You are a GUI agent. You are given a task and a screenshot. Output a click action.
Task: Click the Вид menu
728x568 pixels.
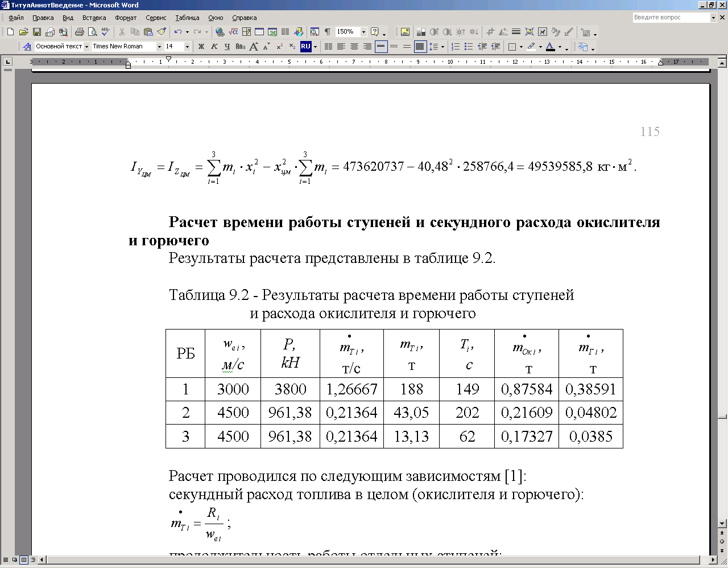tap(68, 18)
